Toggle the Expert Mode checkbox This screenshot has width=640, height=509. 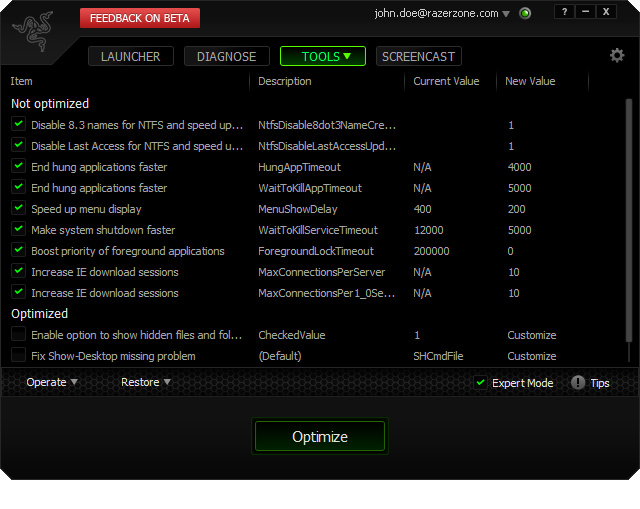[481, 383]
